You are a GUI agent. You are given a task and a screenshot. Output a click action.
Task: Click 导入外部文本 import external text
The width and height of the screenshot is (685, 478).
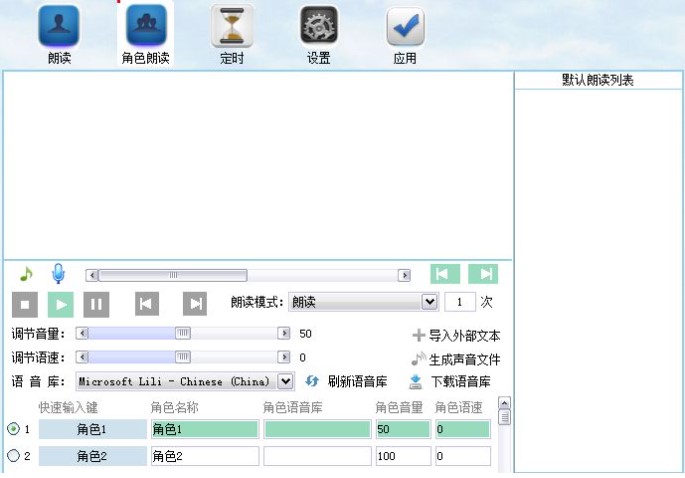(x=456, y=336)
